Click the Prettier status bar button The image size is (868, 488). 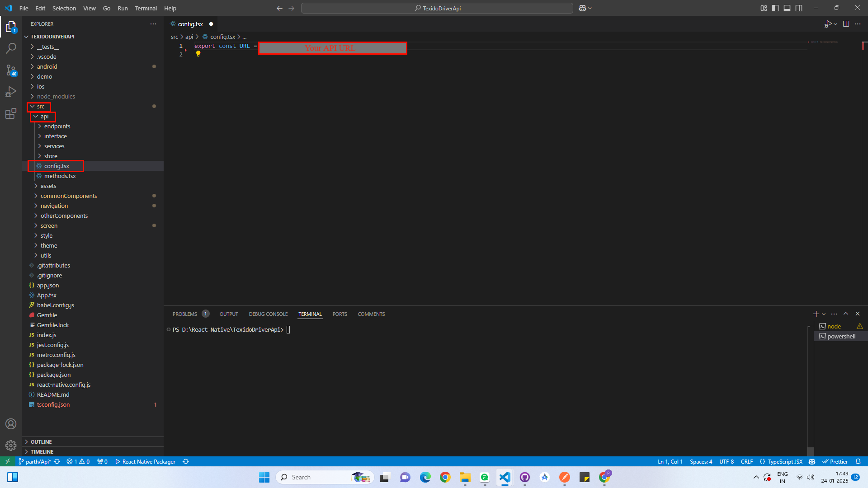(835, 461)
